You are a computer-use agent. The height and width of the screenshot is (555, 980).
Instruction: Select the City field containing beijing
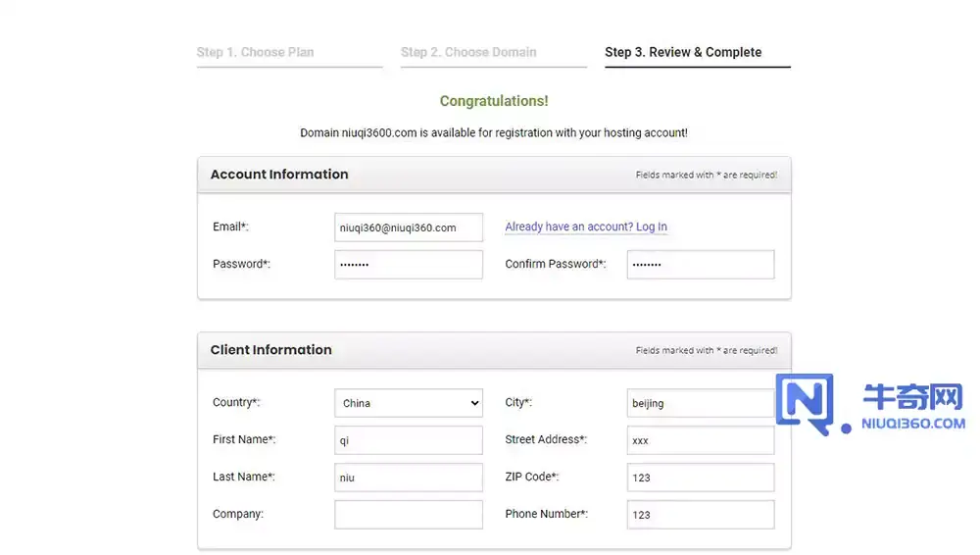tap(700, 403)
